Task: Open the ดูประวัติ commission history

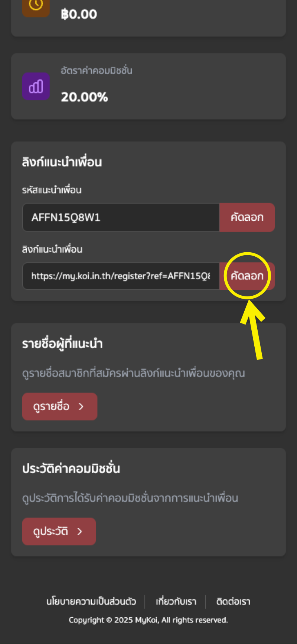Action: click(x=59, y=532)
